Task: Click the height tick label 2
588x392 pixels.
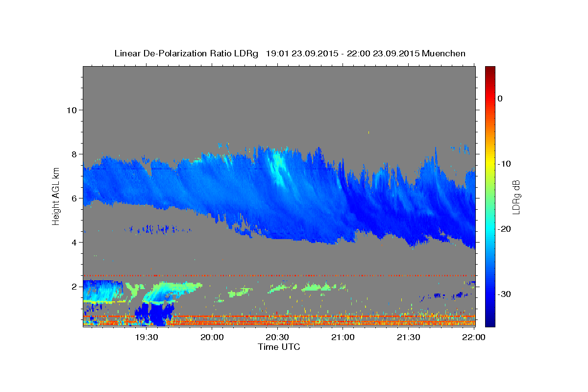Action: tap(74, 286)
